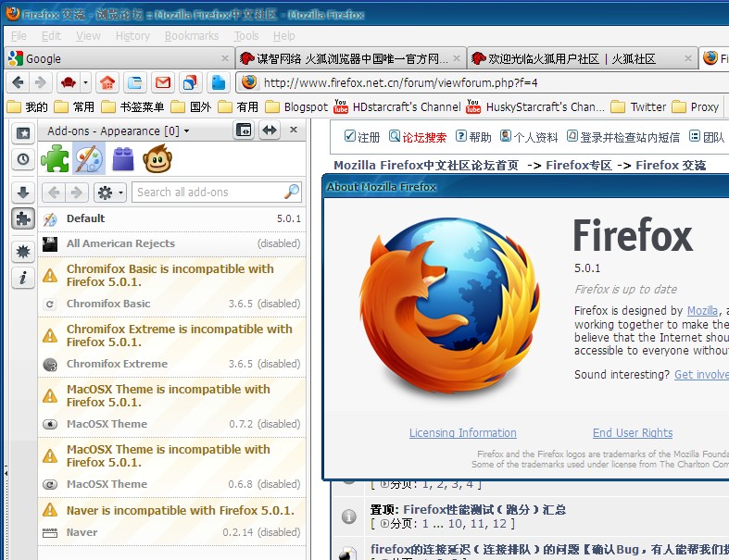
Task: Switch to the 欢迎光临火狐用户社区 tab
Action: (582, 58)
